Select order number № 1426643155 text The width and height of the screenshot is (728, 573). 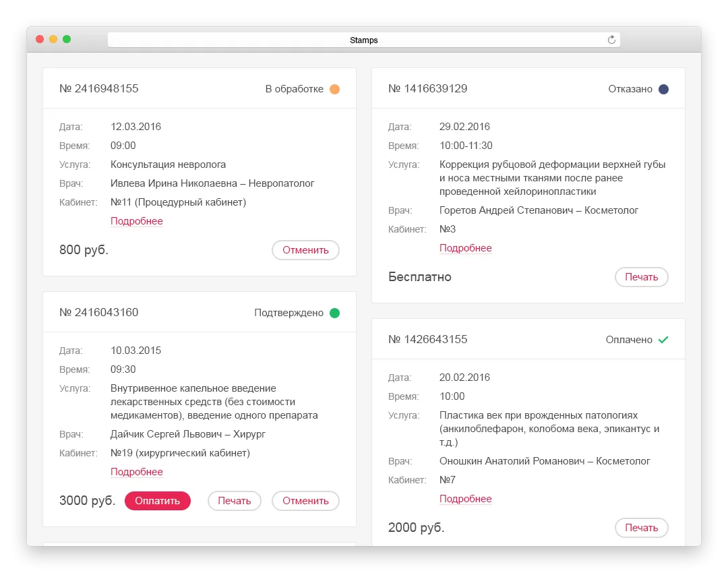tap(427, 340)
